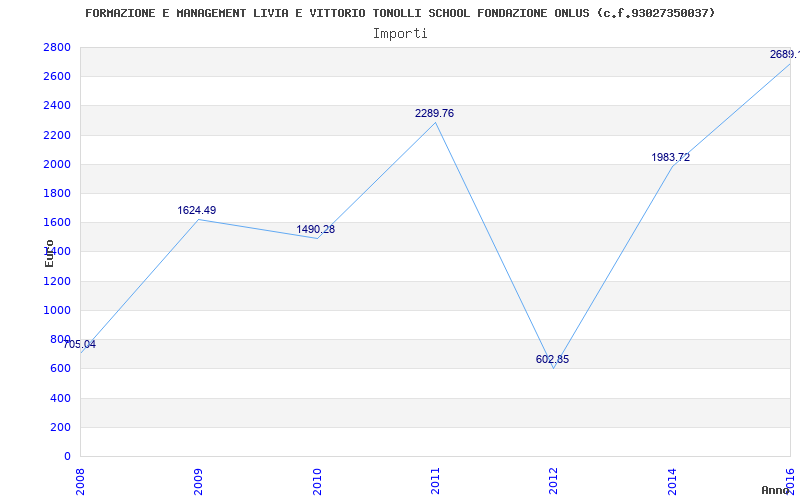The height and width of the screenshot is (500, 800).
Task: Click the 2800 y-axis value
Action: (57, 47)
